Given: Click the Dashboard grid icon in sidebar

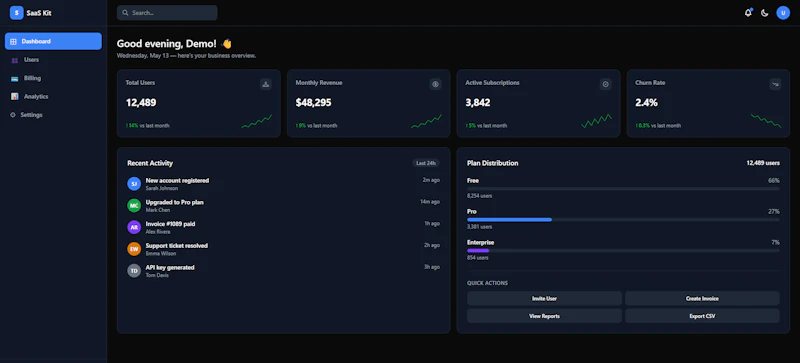Looking at the screenshot, I should [13, 41].
